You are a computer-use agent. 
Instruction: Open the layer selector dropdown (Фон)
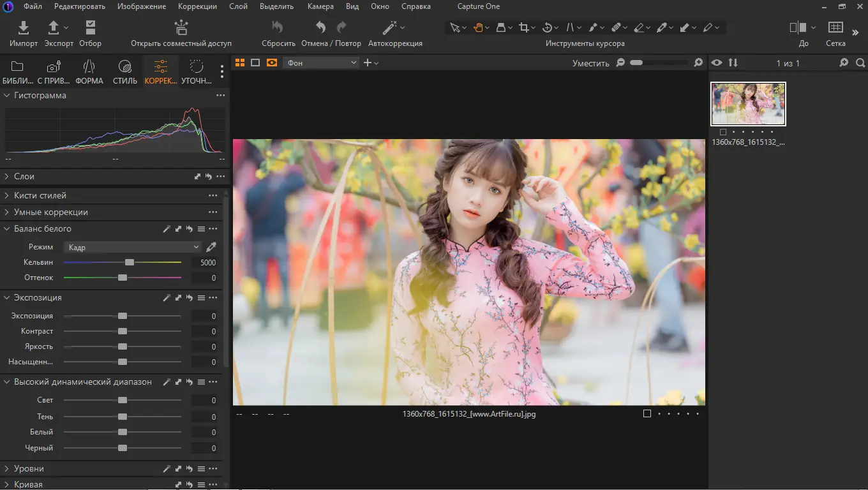click(322, 63)
